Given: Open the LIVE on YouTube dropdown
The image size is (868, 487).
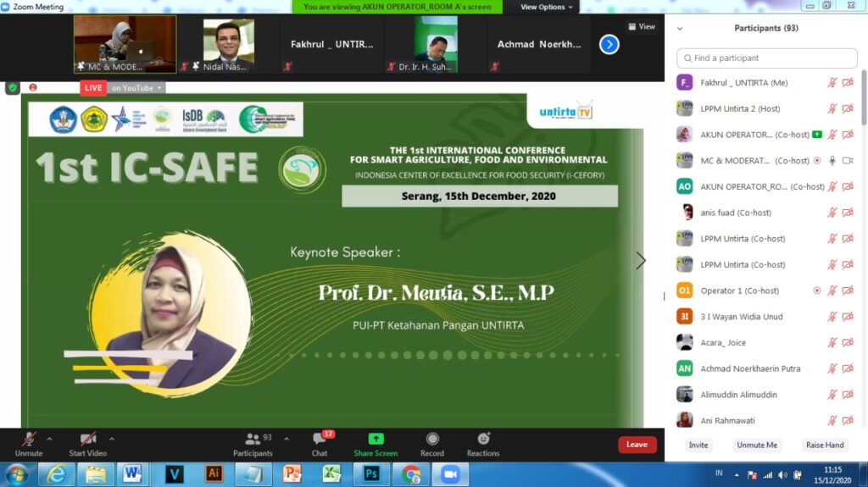Looking at the screenshot, I should 136,88.
